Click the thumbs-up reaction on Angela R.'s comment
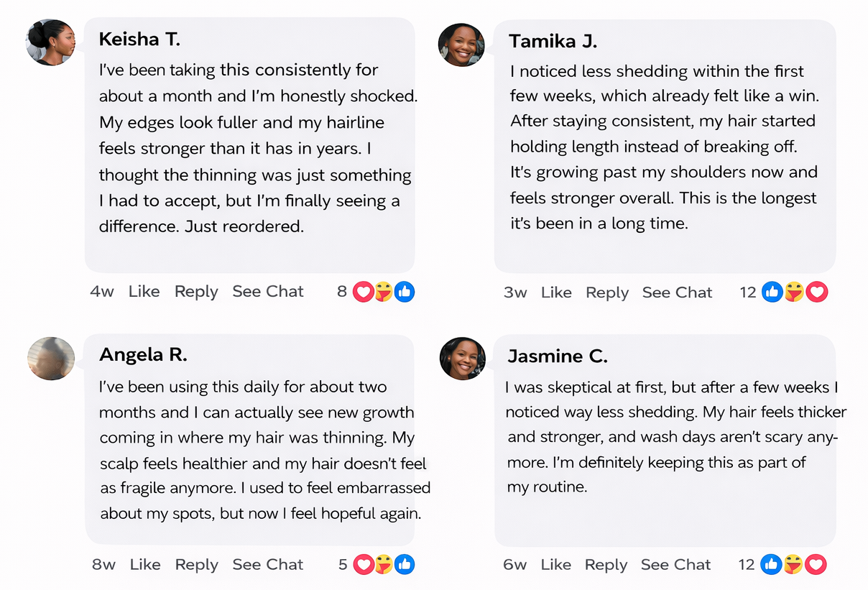The image size is (868, 590). 405,565
